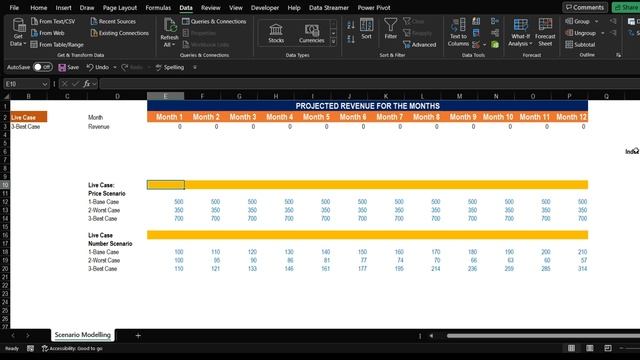The width and height of the screenshot is (640, 360).
Task: Expand the Data Types gallery
Action: point(333,41)
